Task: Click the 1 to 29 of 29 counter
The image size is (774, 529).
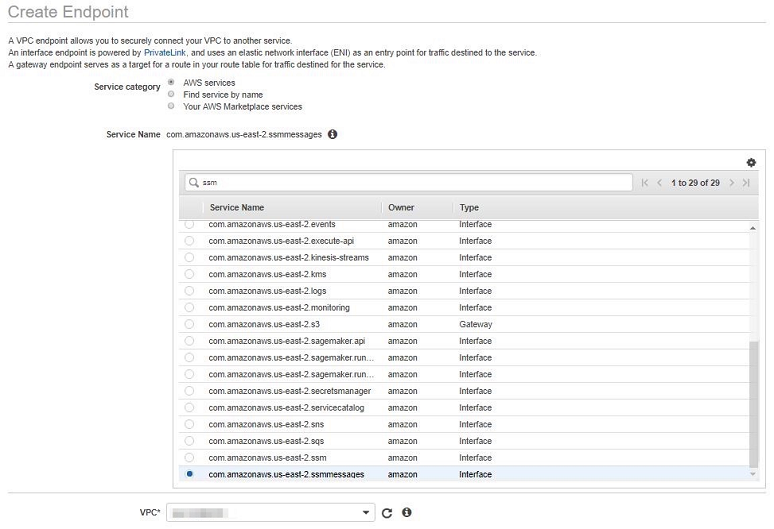Action: (695, 183)
